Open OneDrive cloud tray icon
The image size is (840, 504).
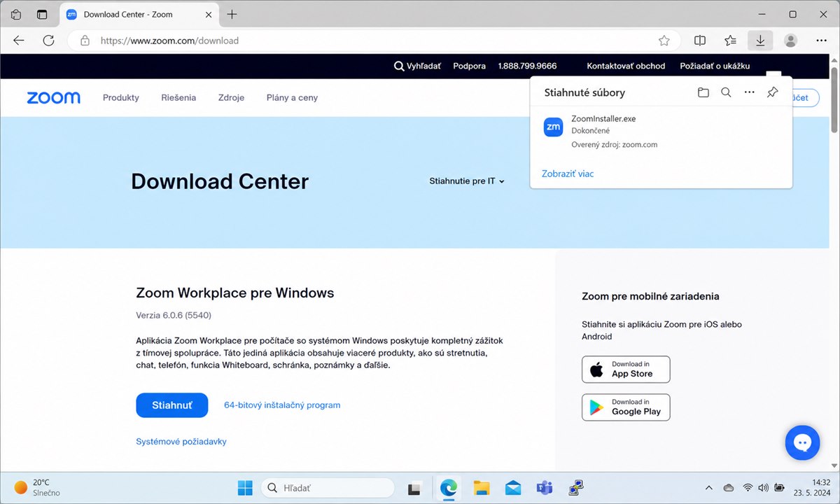[x=729, y=488]
